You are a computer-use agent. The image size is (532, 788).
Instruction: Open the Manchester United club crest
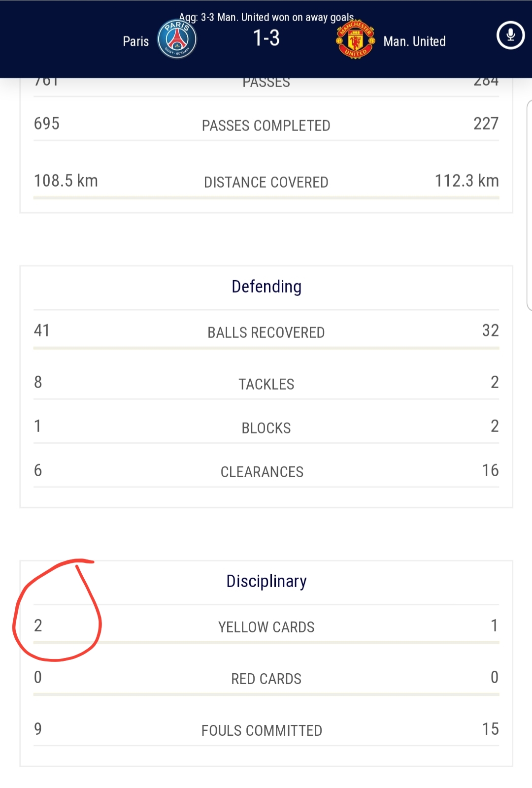[355, 39]
